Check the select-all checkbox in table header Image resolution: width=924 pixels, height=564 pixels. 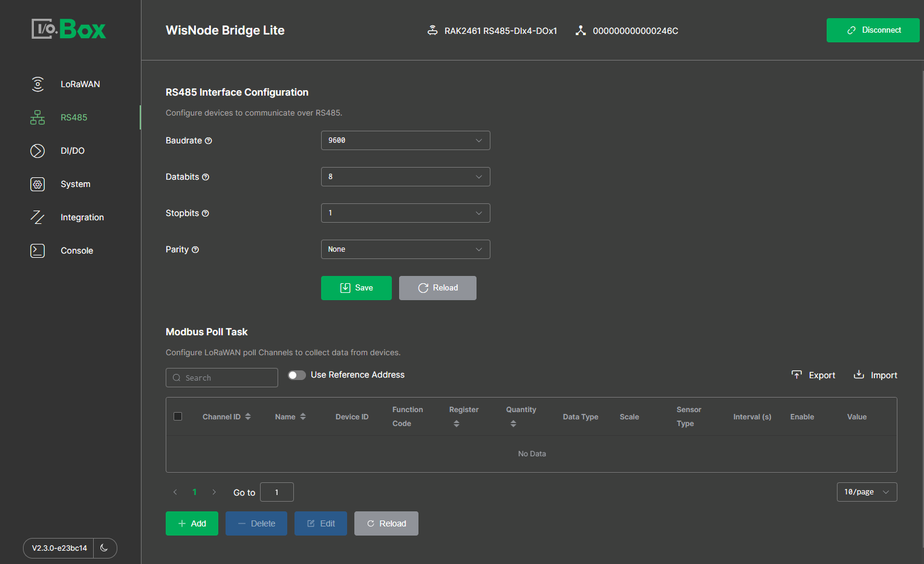click(x=178, y=416)
